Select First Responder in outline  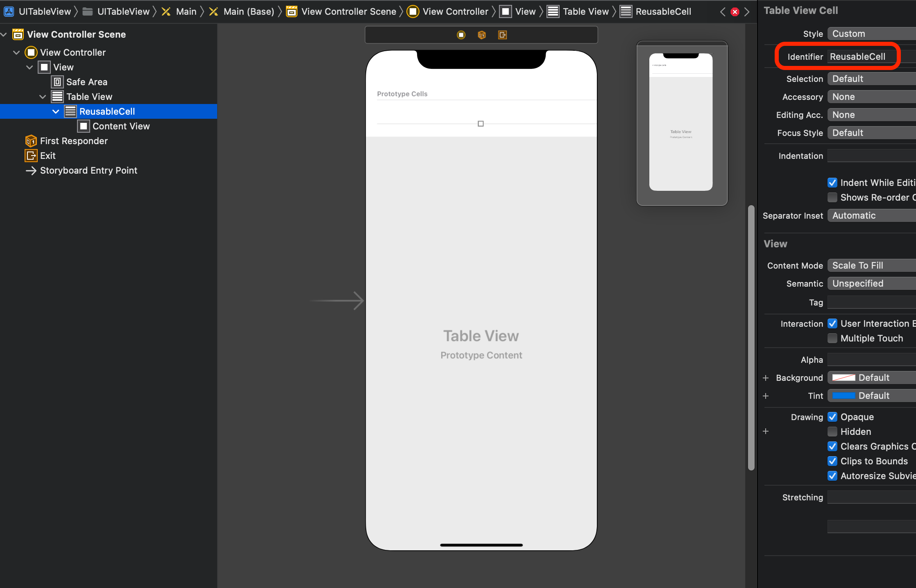pyautogui.click(x=74, y=141)
